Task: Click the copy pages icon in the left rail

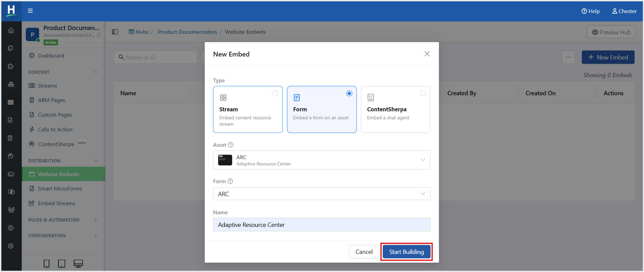Action: pyautogui.click(x=11, y=48)
